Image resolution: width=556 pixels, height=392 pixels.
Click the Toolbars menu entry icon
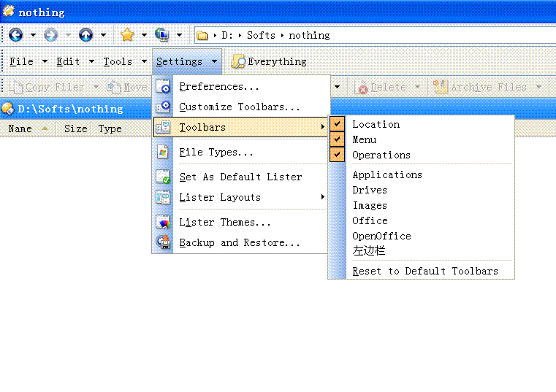(163, 127)
